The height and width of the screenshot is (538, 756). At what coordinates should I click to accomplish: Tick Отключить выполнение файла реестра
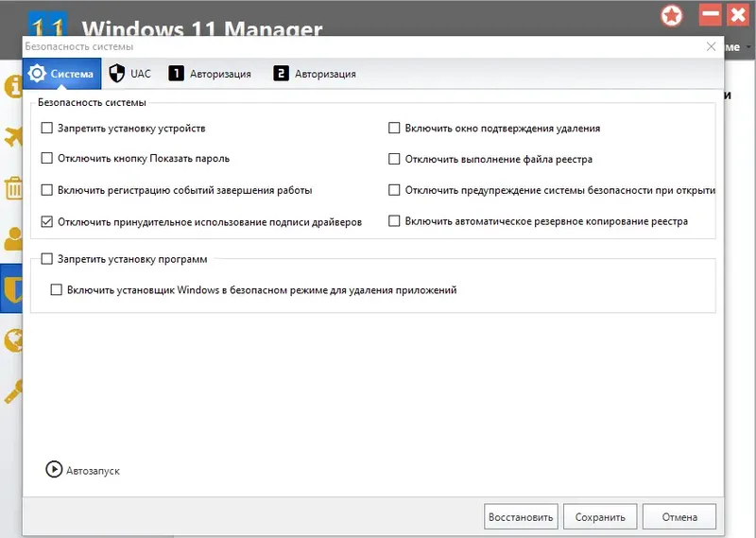[394, 159]
